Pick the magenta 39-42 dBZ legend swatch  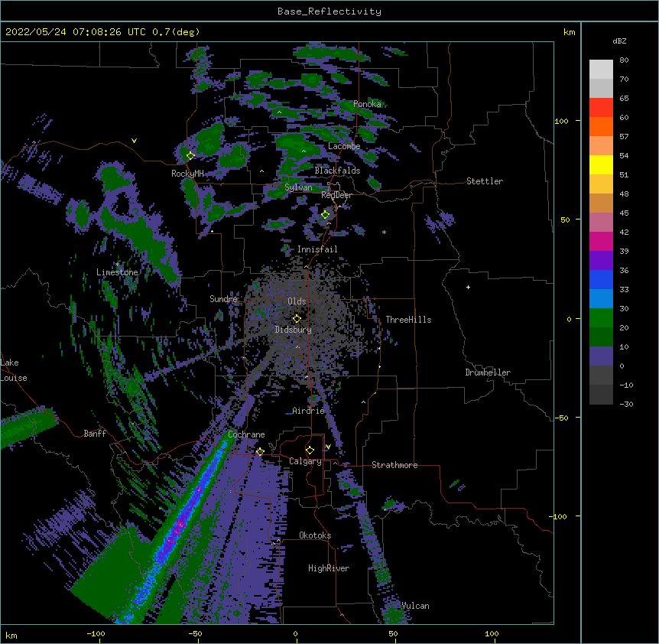point(601,241)
